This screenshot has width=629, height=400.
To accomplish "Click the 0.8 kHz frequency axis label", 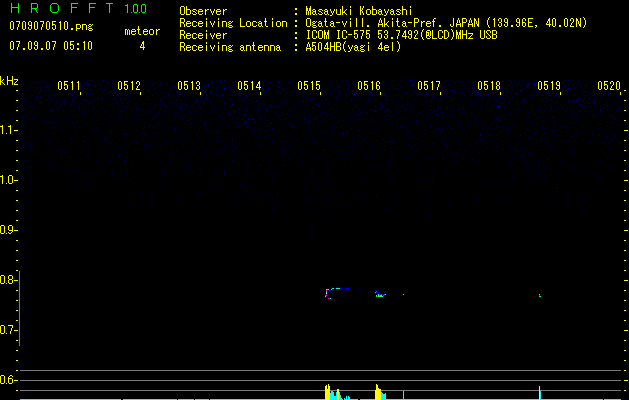I will [x=8, y=280].
